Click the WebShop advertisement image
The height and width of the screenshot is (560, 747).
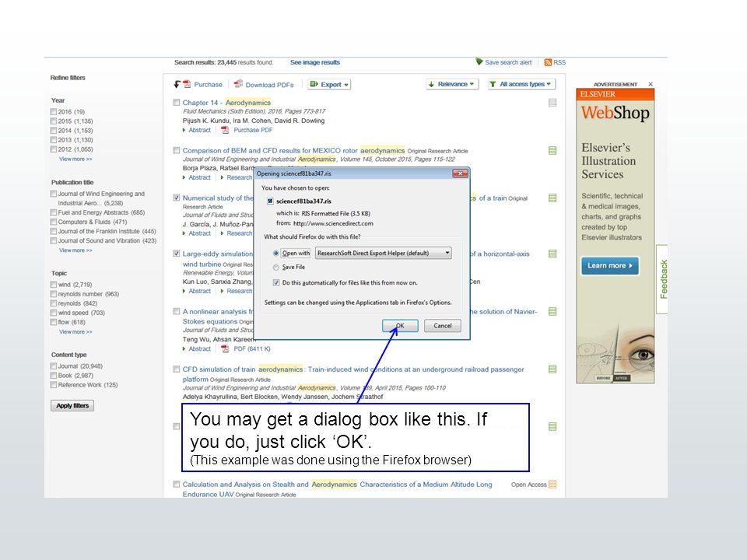point(615,236)
